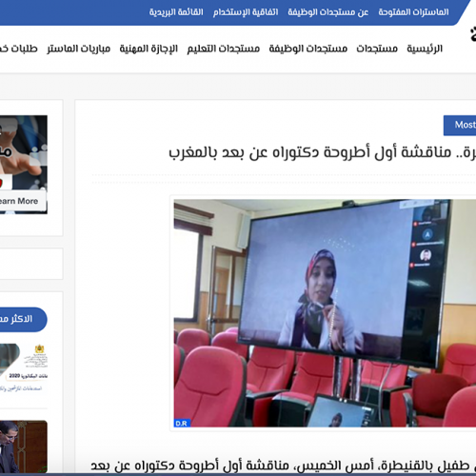
Task: Click the blue Most button
Action: pos(460,125)
